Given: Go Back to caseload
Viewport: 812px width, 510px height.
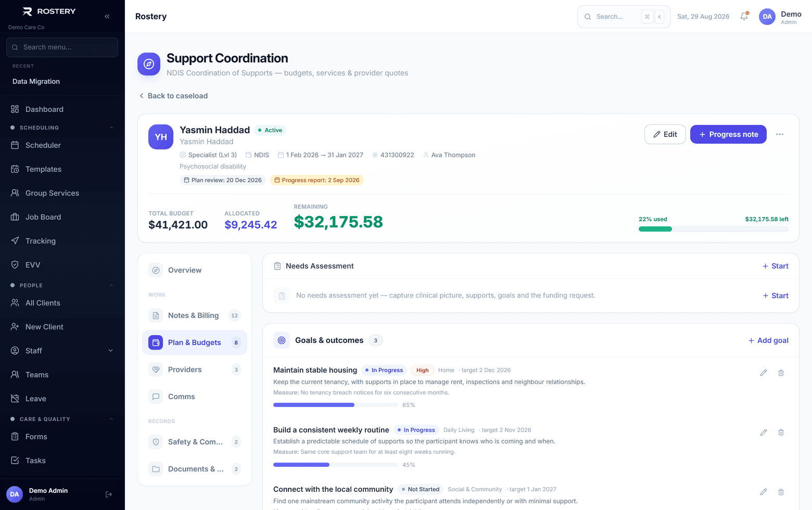Looking at the screenshot, I should [x=173, y=96].
